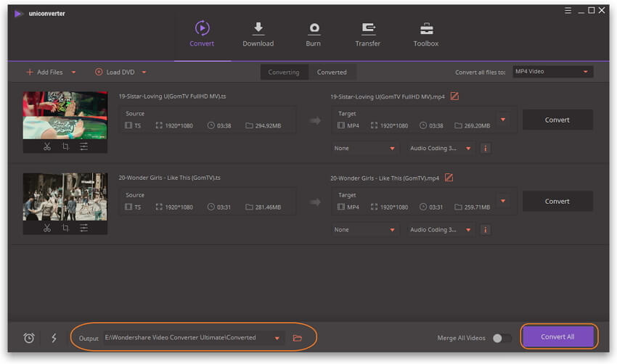The image size is (617, 364).
Task: Rename the Wonder Girls target file
Action: 449,178
